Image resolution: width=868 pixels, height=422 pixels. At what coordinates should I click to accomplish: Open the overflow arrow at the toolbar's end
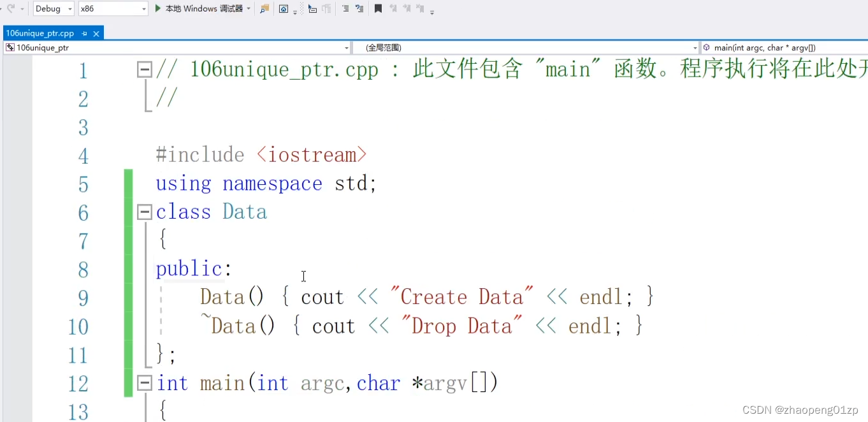tap(432, 11)
